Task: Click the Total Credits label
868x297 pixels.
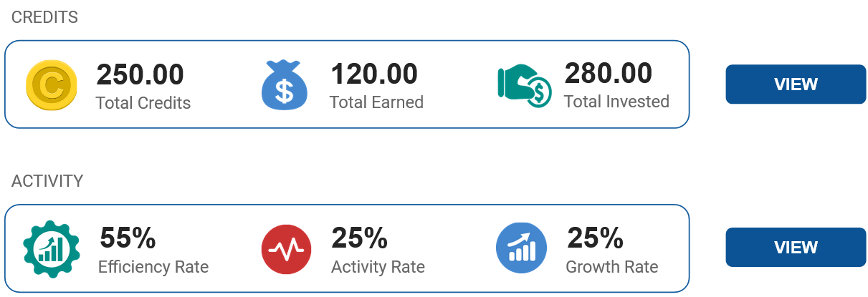Action: pyautogui.click(x=143, y=103)
